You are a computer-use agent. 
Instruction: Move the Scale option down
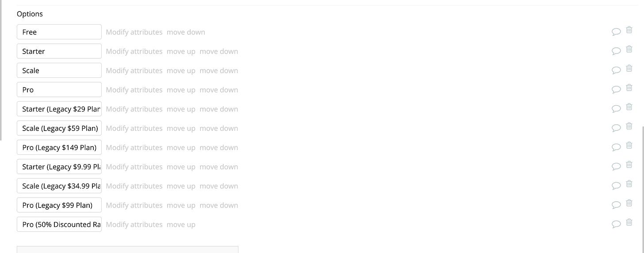tap(218, 70)
